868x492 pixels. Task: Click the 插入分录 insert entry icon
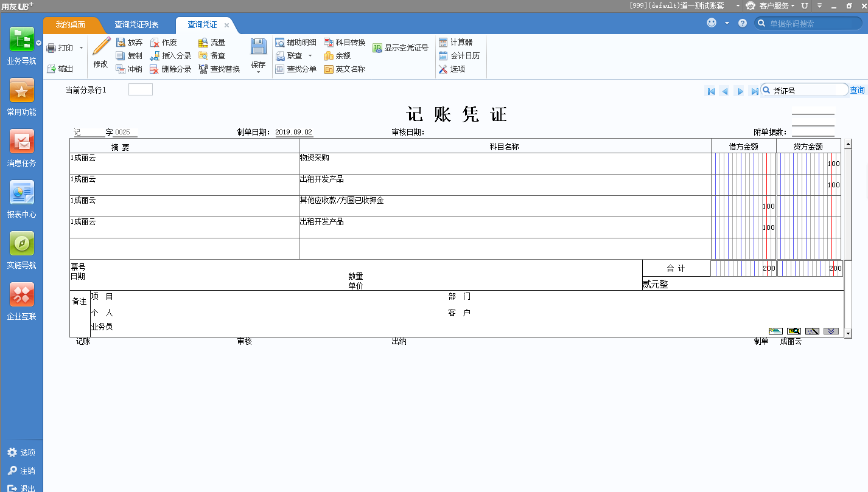[x=172, y=55]
